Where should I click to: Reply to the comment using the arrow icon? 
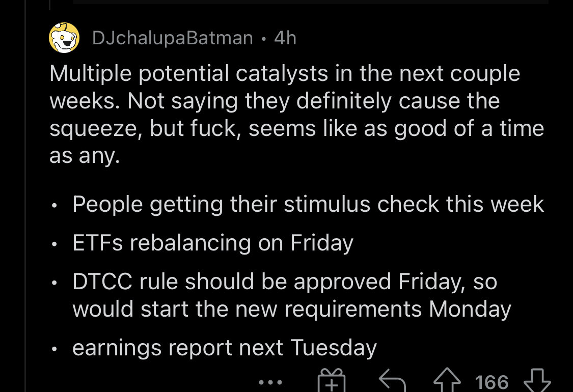(393, 381)
